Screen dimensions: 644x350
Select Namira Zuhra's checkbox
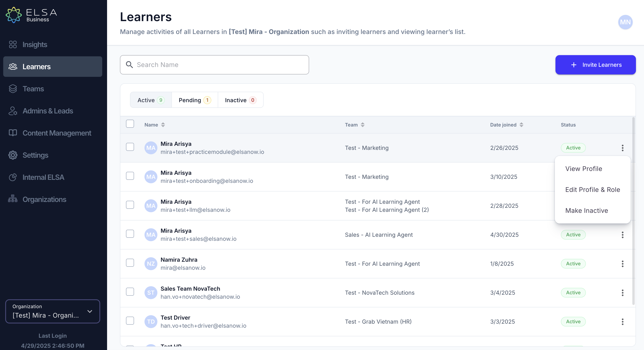pyautogui.click(x=130, y=263)
